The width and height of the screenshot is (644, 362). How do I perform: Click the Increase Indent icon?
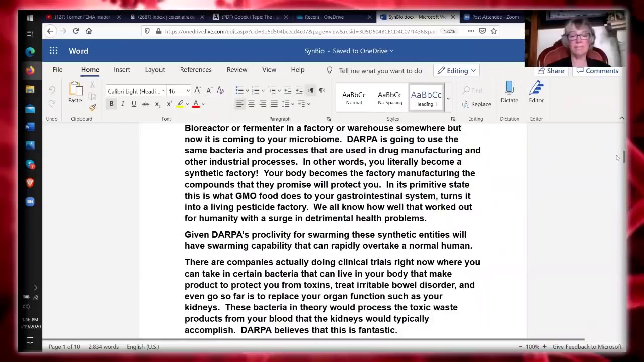299,90
